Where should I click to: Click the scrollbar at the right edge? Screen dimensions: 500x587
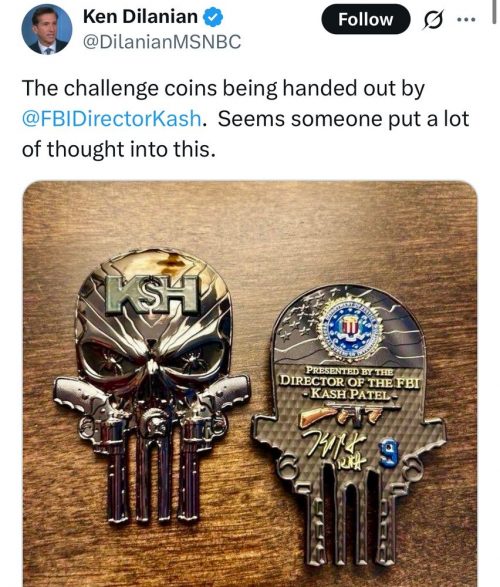494,11
